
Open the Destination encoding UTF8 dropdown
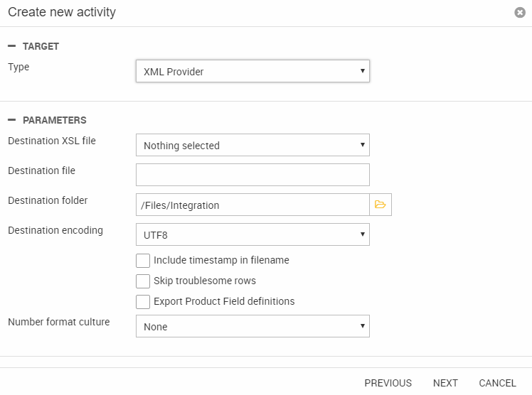(x=252, y=234)
